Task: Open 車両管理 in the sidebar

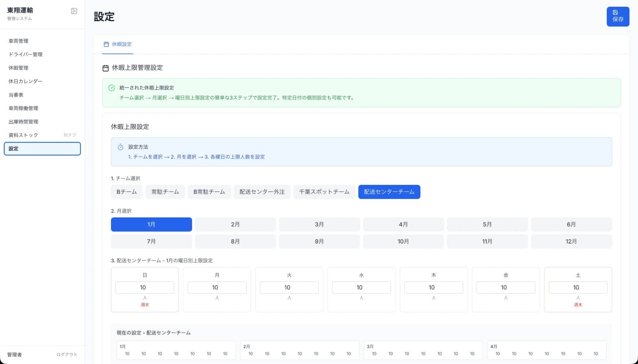Action: tap(42, 41)
